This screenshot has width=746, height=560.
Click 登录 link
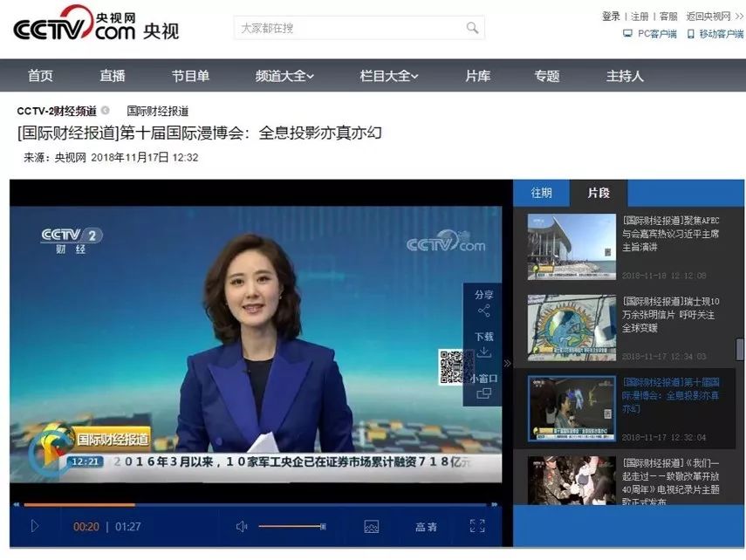611,17
